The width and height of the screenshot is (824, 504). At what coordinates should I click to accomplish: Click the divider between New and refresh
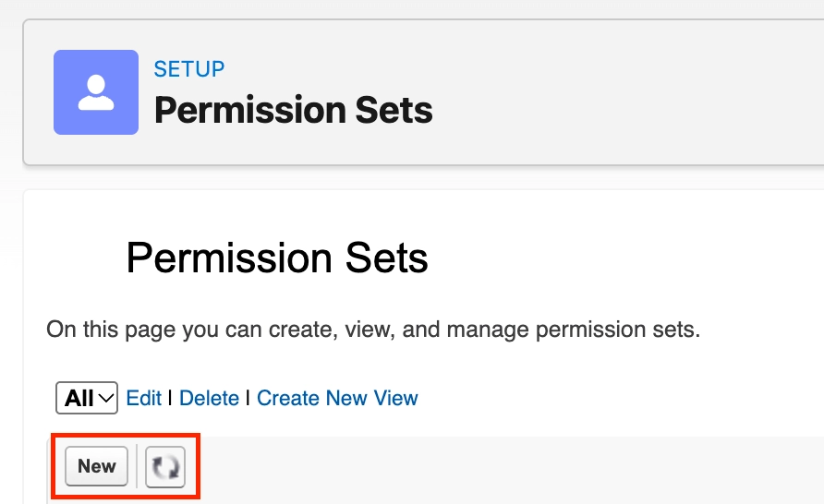(137, 466)
